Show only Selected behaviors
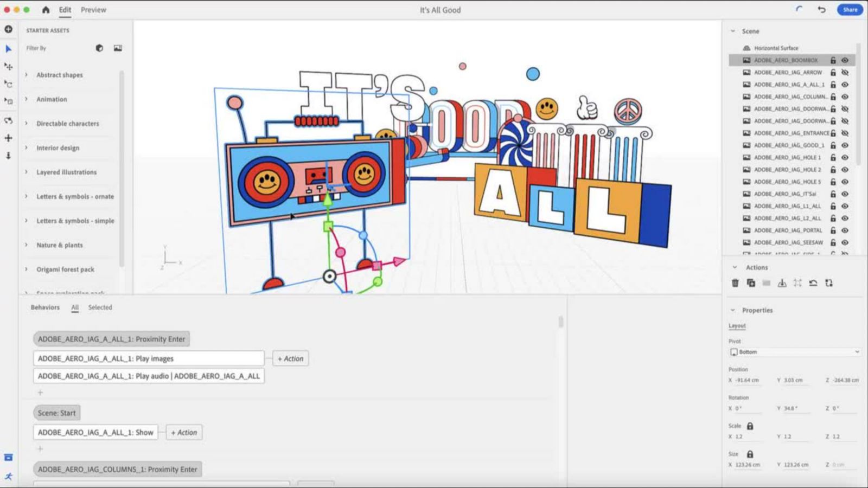The width and height of the screenshot is (868, 488). coord(100,307)
